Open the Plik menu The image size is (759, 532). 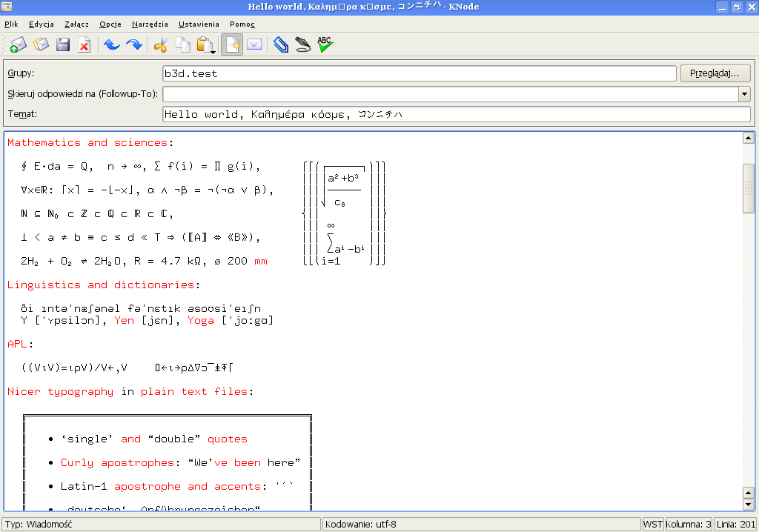click(11, 24)
